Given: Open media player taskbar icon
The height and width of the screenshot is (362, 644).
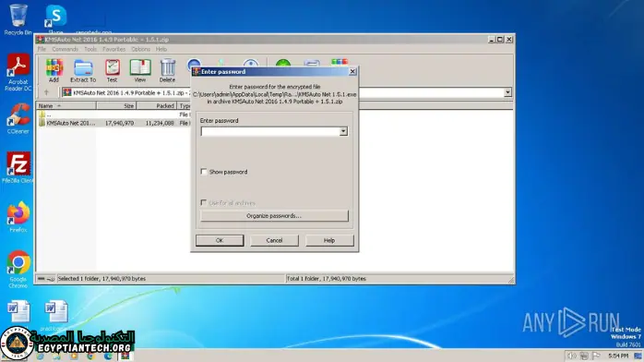Looking at the screenshot, I should 74,356.
